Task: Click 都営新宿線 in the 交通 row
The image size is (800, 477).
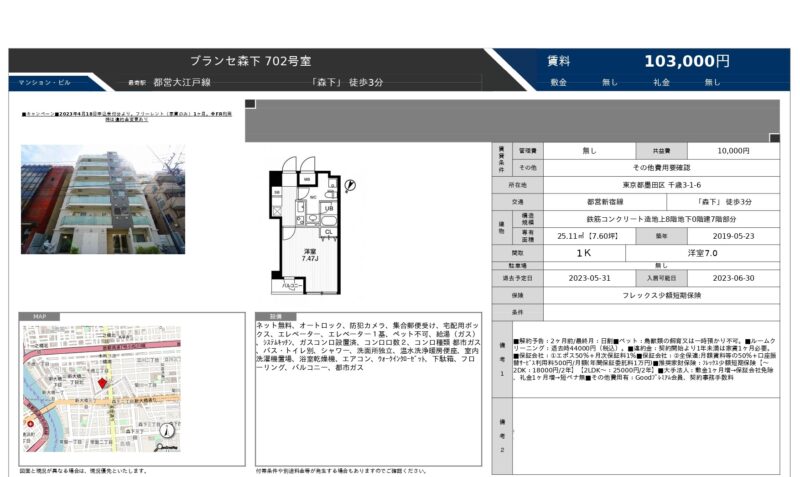Action: 605,202
